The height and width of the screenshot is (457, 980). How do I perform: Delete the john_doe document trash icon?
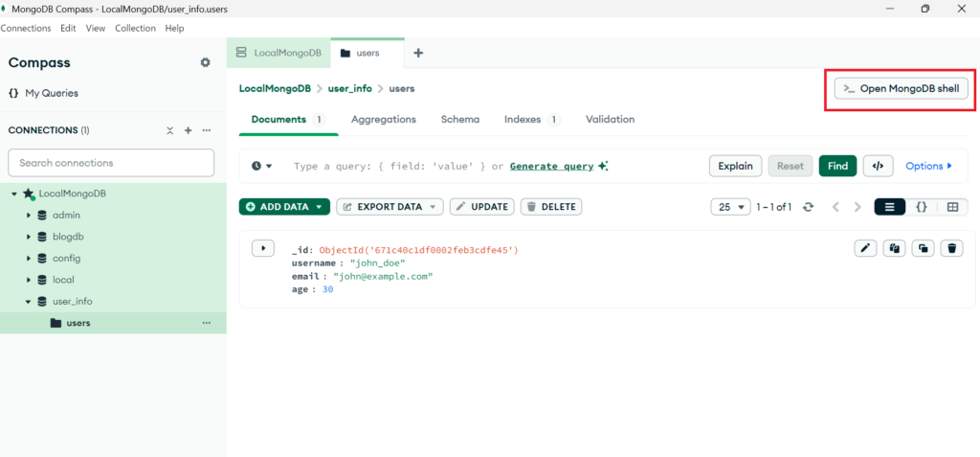coord(952,248)
